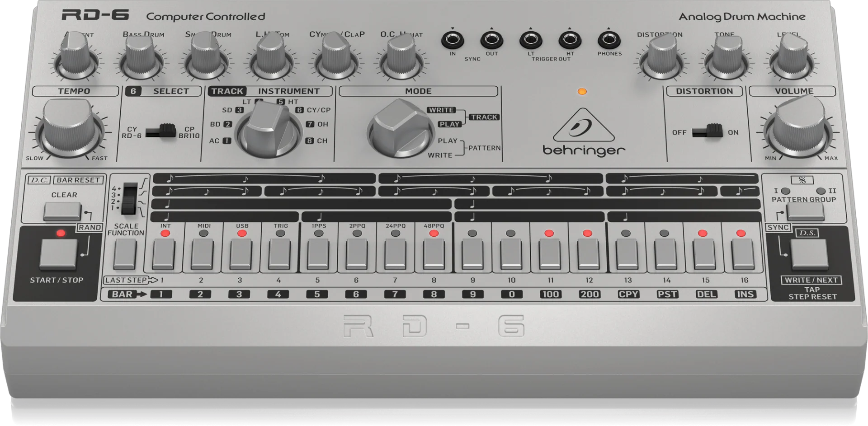This screenshot has width=868, height=426.
Task: Click the "PST" bar label
Action: click(667, 294)
